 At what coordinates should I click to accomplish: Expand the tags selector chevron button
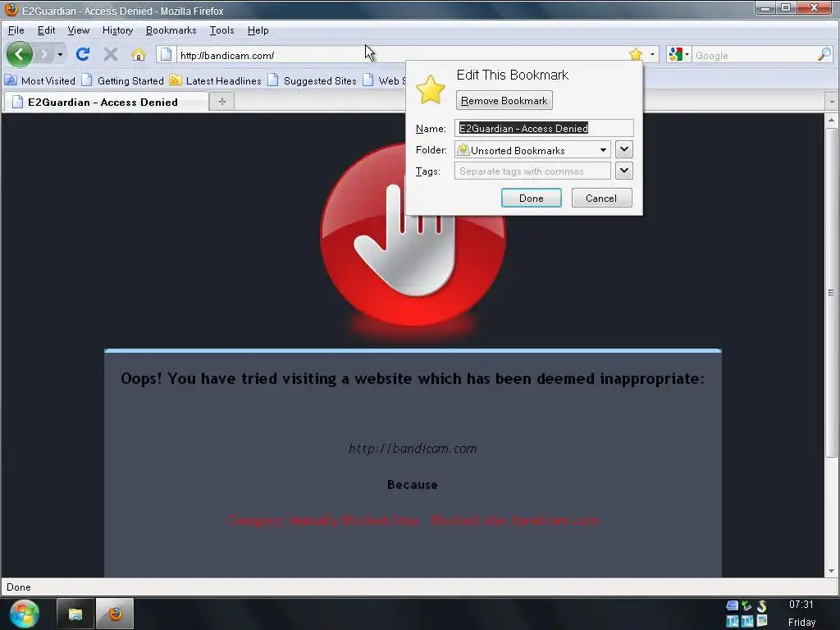[x=623, y=171]
